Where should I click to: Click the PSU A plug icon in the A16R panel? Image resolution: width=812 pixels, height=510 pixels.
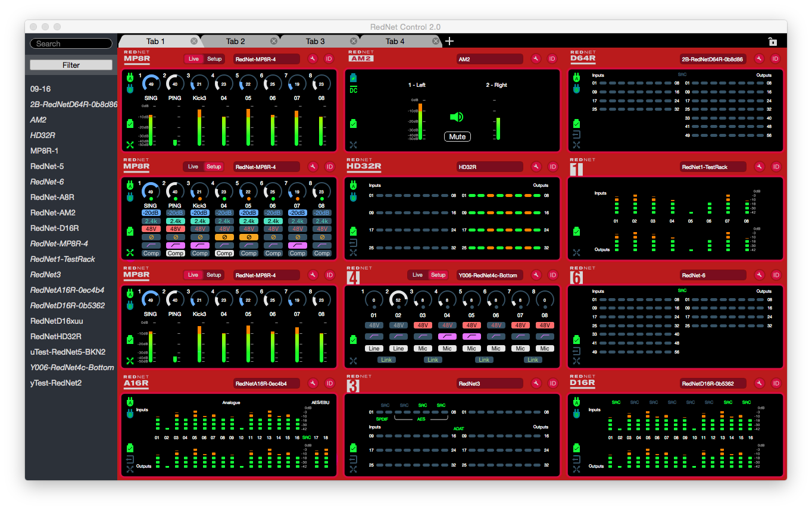coord(130,402)
